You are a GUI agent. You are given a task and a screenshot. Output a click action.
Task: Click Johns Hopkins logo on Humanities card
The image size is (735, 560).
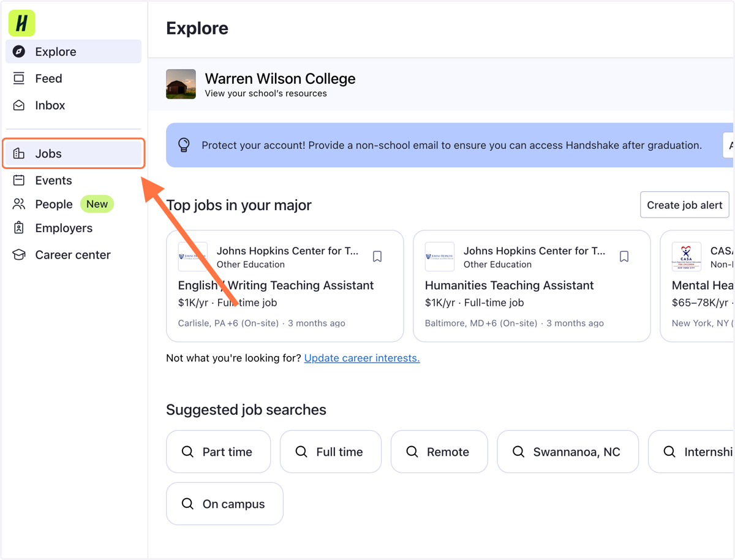click(440, 257)
